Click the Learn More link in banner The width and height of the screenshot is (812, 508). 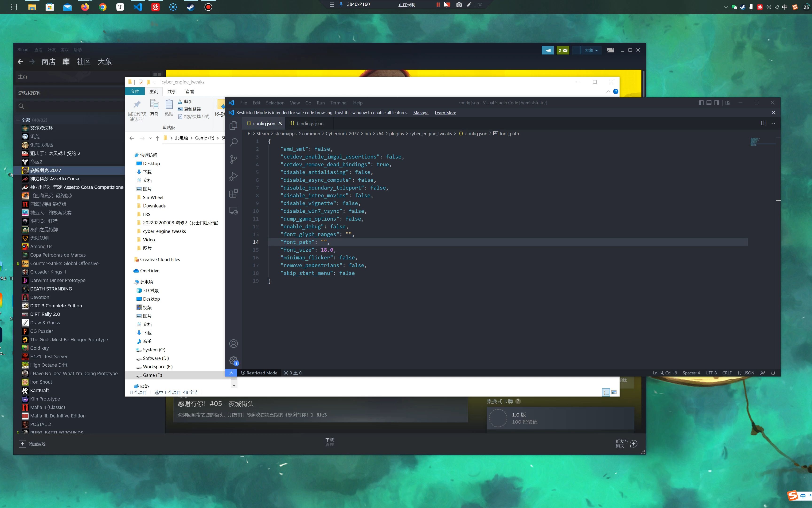point(445,113)
